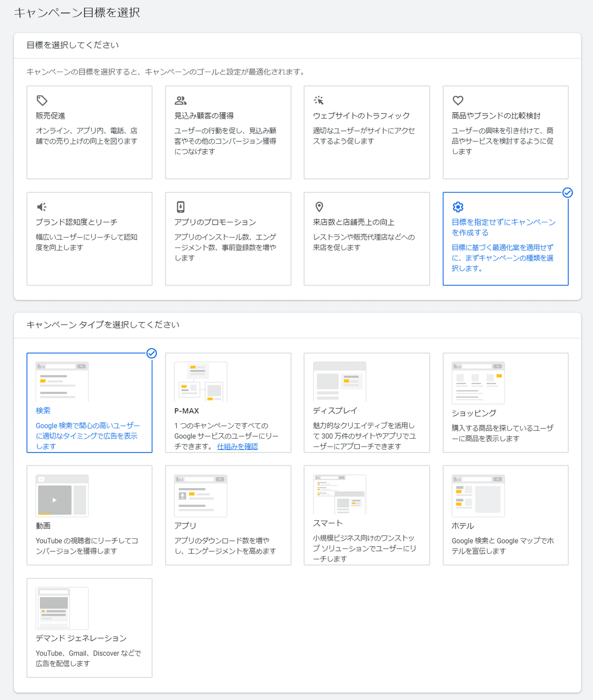Click description 小規模ビジネス向けのワンストップ
The image size is (593, 700).
coord(364,548)
